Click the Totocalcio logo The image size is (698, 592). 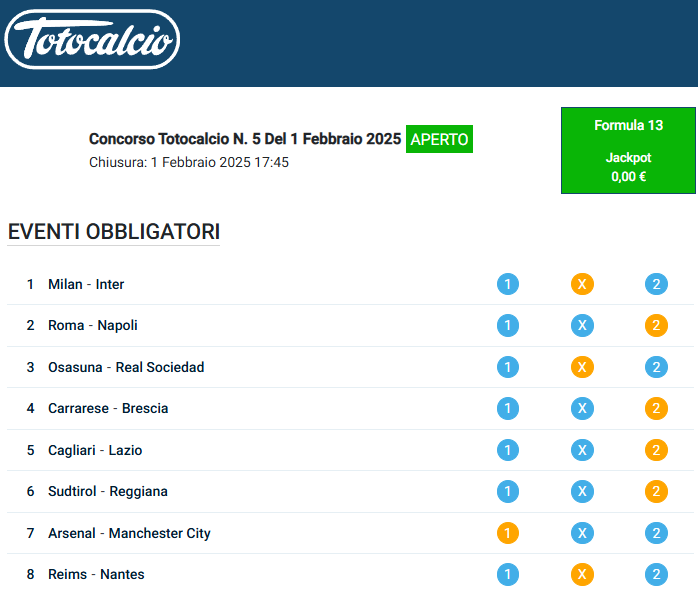92,42
